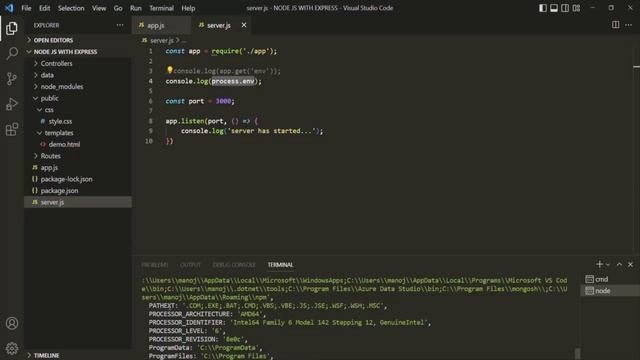Screen dimensions: 640x360
Task: Click the terminal vertical scrollbar
Action: pos(577,353)
